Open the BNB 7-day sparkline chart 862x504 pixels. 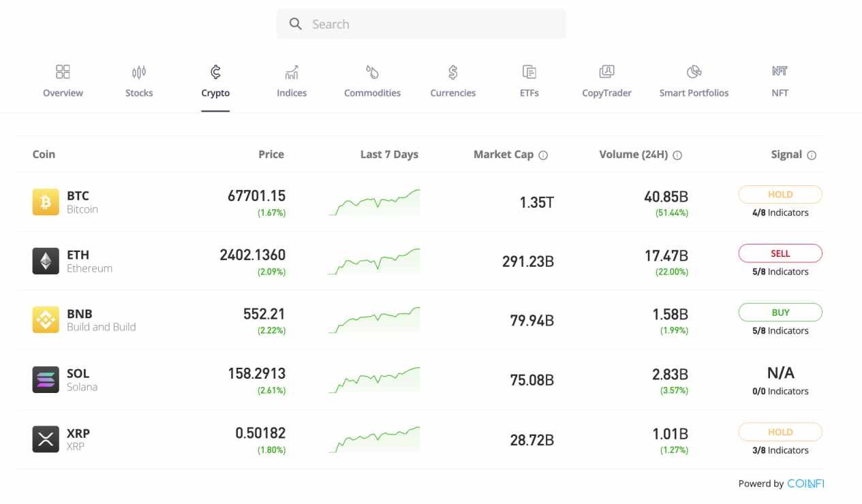(x=374, y=320)
